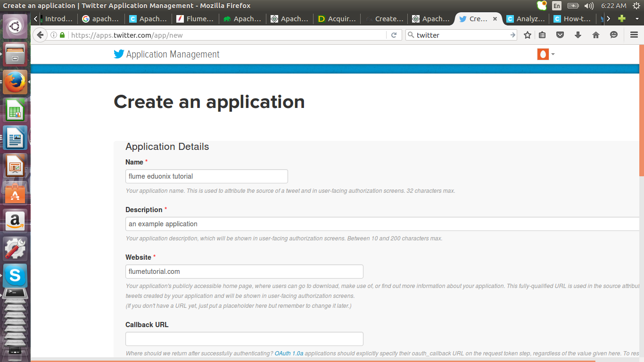
Task: Switch to the 'Apach...' tab with green elephant
Action: 243,19
